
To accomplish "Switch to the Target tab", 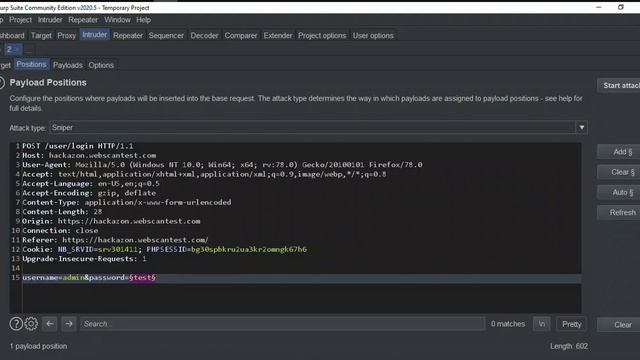I will [x=41, y=36].
